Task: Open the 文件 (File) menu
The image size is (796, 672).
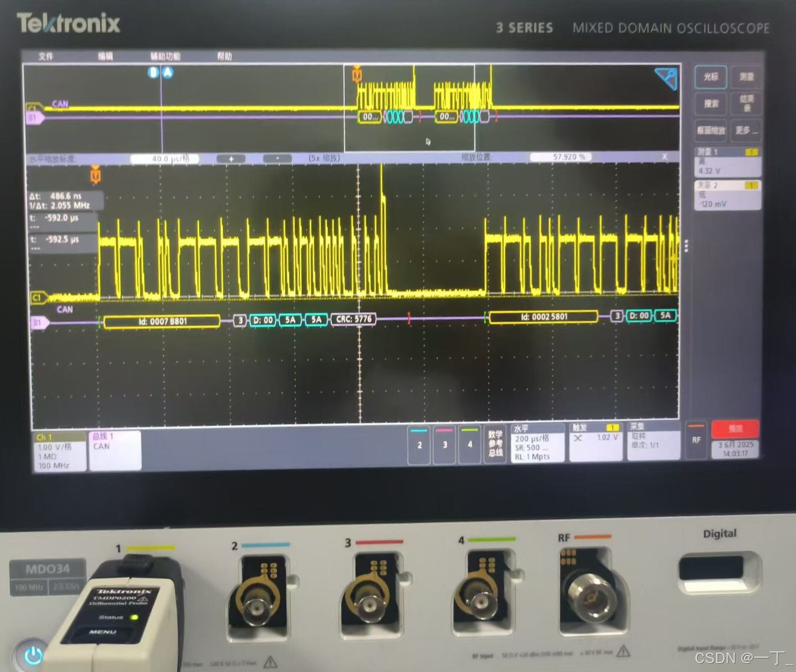Action: click(x=46, y=56)
